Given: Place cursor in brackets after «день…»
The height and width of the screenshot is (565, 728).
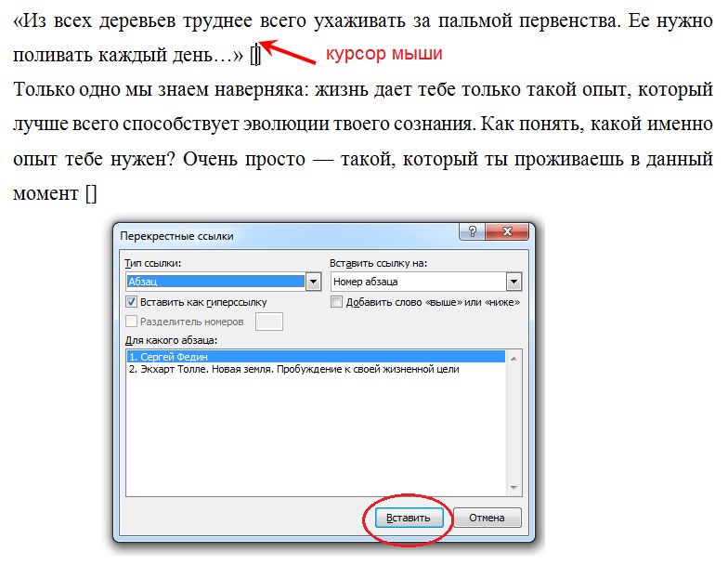Looking at the screenshot, I should coord(255,56).
